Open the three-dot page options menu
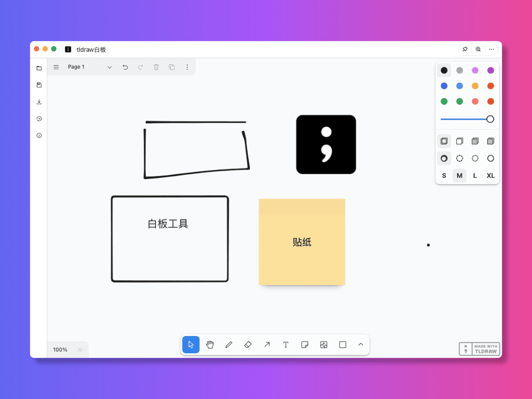Image resolution: width=532 pixels, height=399 pixels. click(187, 67)
